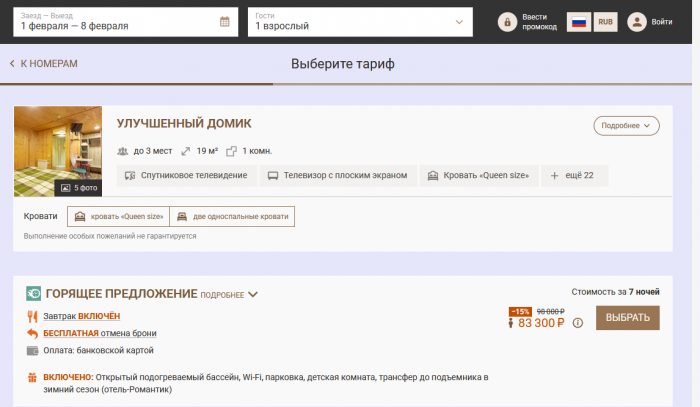Image resolution: width=700 pixels, height=407 pixels.
Task: Expand the Подробнее room details dropdown
Action: click(x=626, y=125)
